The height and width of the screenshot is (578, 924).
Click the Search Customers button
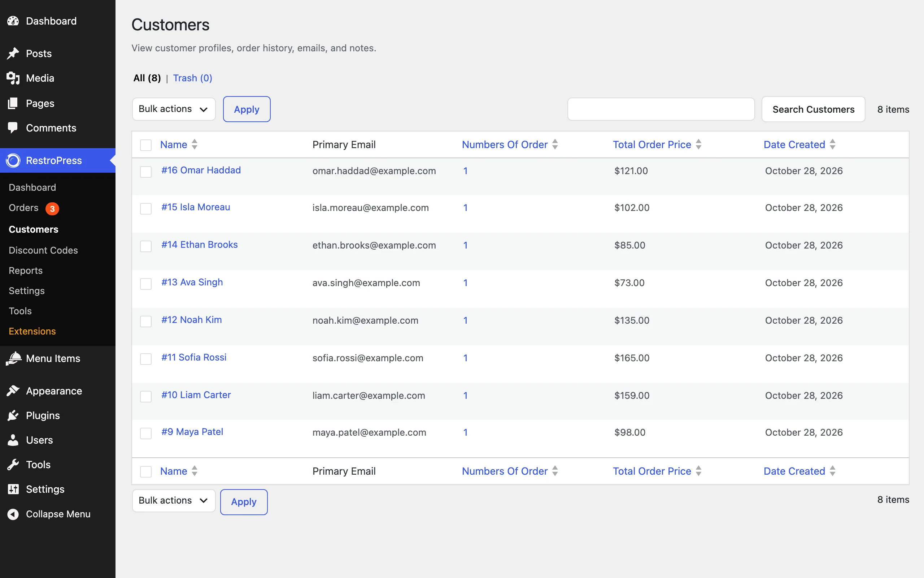click(x=813, y=109)
